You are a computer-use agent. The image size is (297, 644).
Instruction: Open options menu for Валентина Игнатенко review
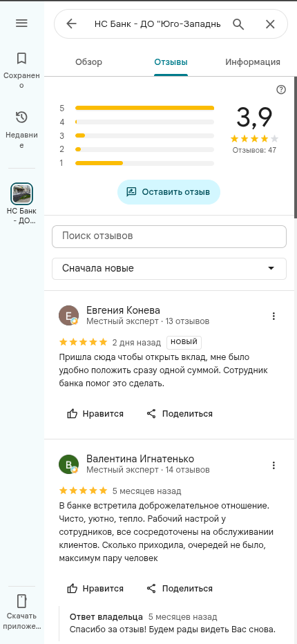pyautogui.click(x=274, y=465)
